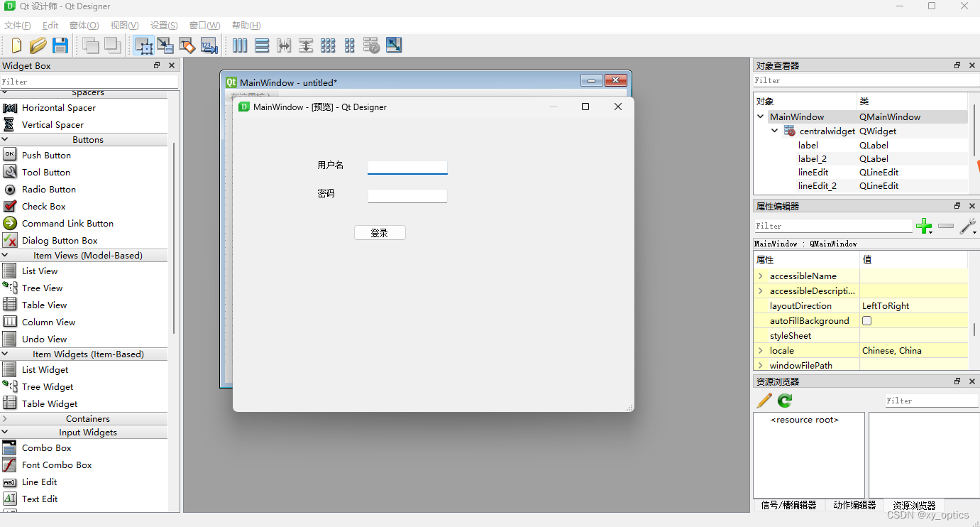
Task: Apply vertical splitter layout
Action: (306, 45)
